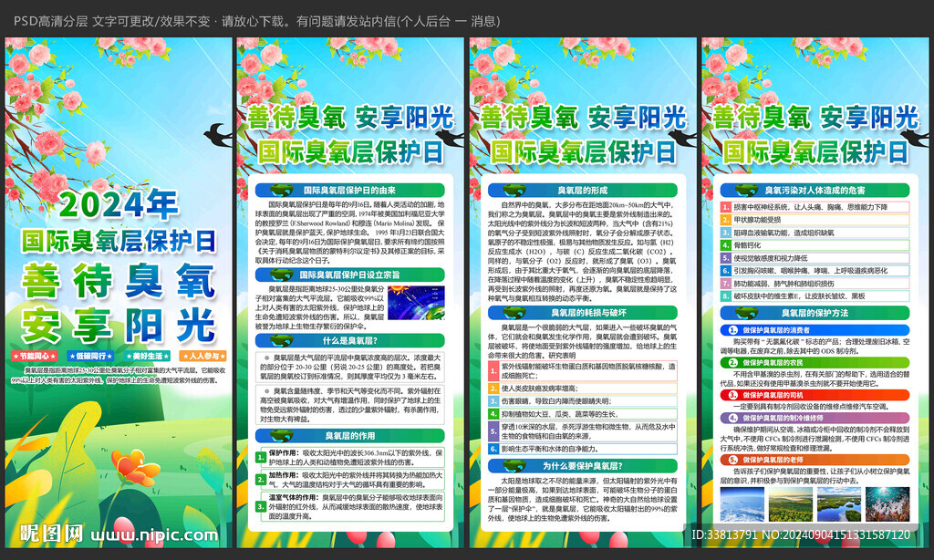
Task: Click the orange circle 5 beside "做保护臭氧层的老师"
Action: pos(732,461)
